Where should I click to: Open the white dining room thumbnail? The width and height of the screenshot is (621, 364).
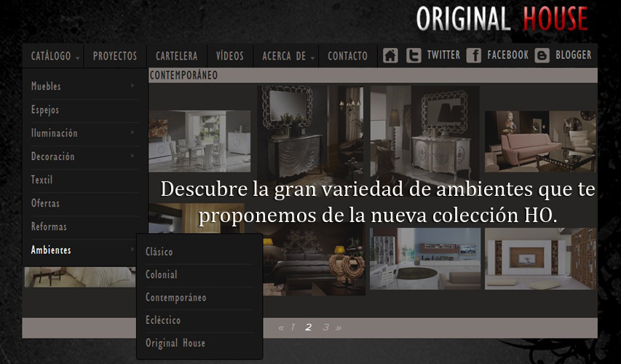click(x=199, y=141)
